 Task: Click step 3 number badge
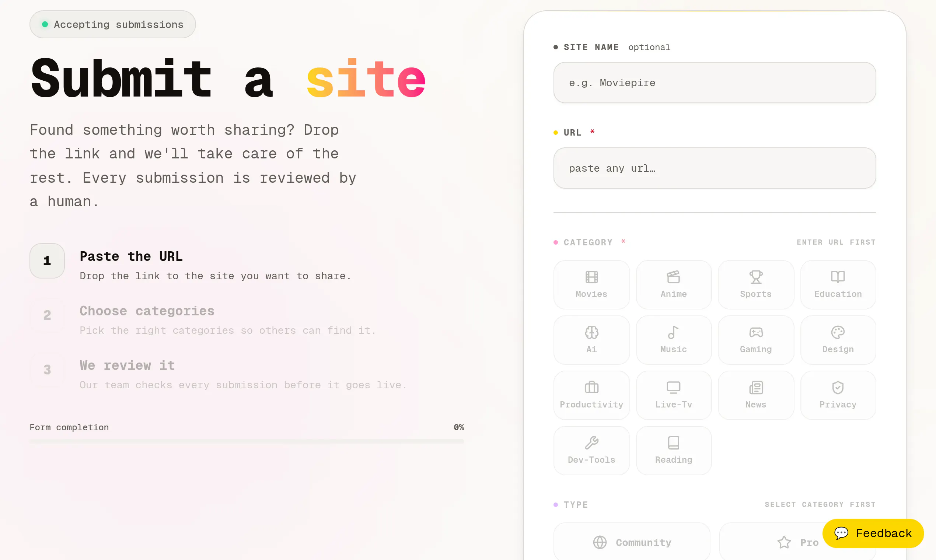point(47,370)
